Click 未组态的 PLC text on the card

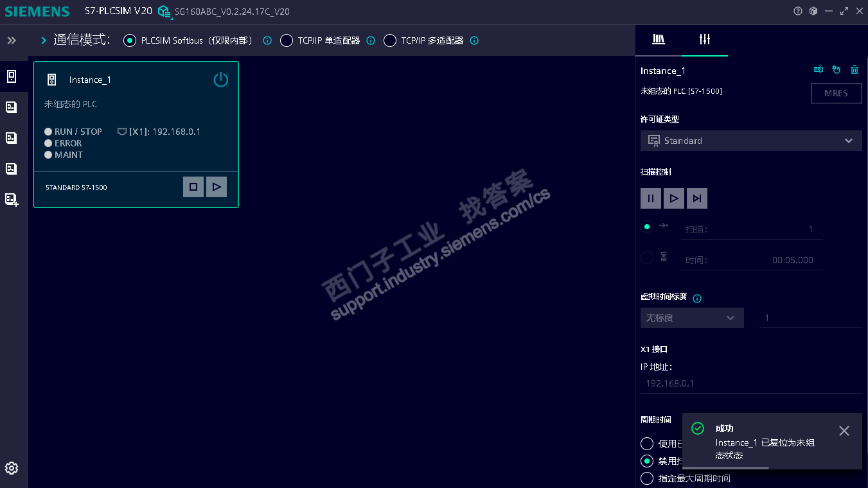tap(71, 104)
